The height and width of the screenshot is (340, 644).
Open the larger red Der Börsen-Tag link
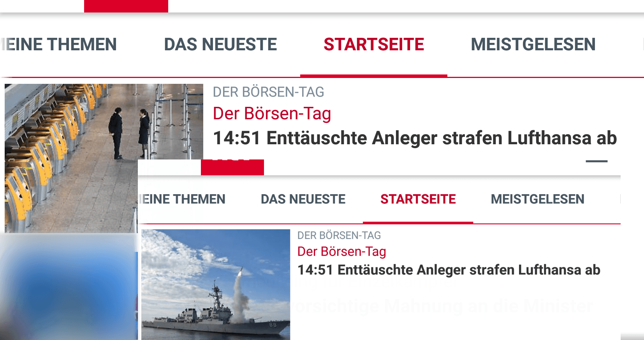click(x=272, y=113)
